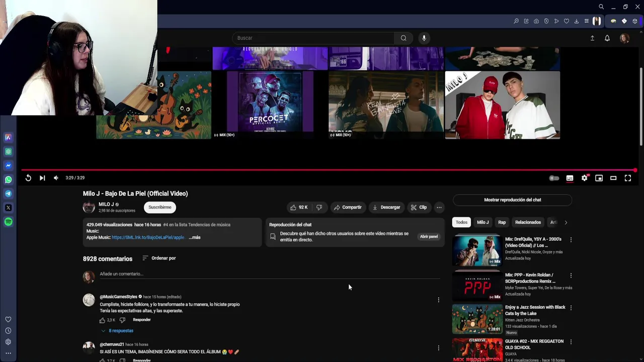This screenshot has height=362, width=644.
Task: Select the Rap filter chip
Action: 502,222
